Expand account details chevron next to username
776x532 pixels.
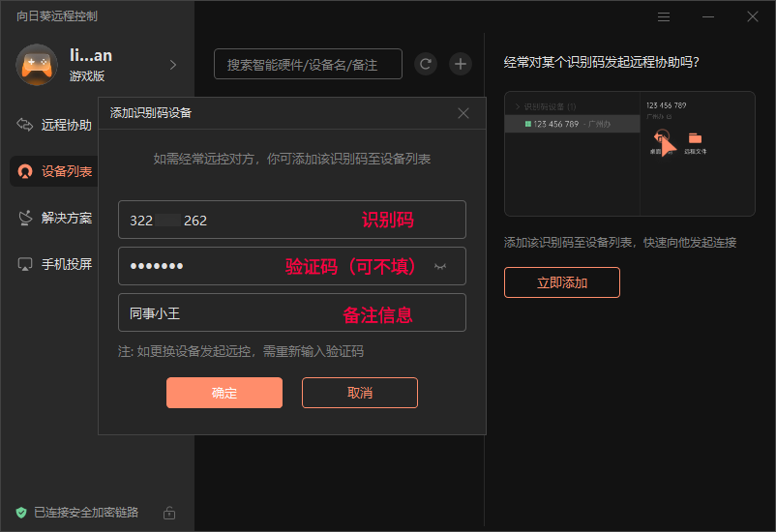click(173, 65)
